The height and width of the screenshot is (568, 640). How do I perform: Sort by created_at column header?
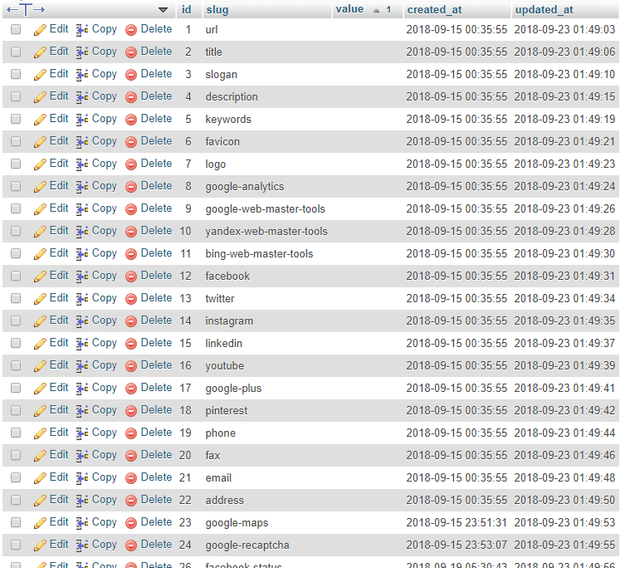[434, 10]
